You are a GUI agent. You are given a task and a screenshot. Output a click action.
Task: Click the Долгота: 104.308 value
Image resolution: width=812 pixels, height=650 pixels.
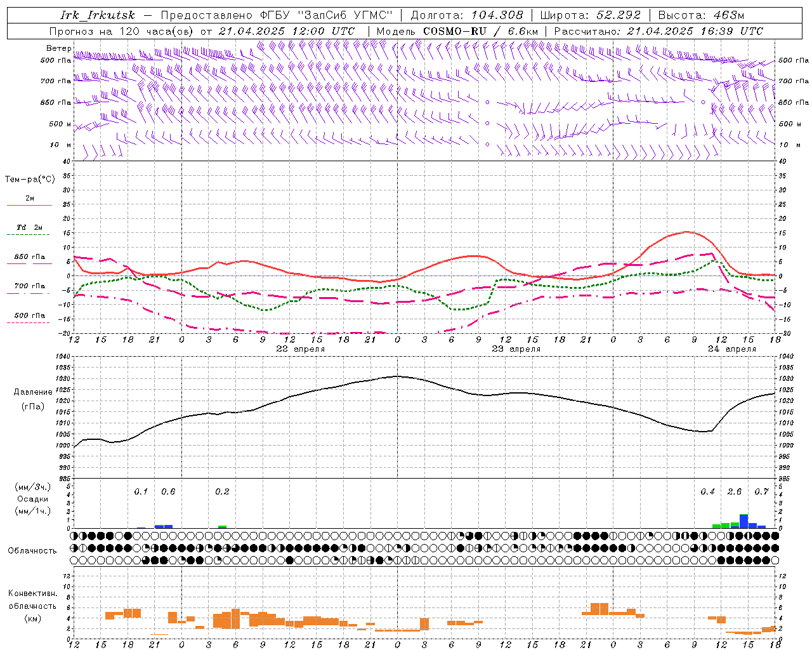tap(467, 15)
